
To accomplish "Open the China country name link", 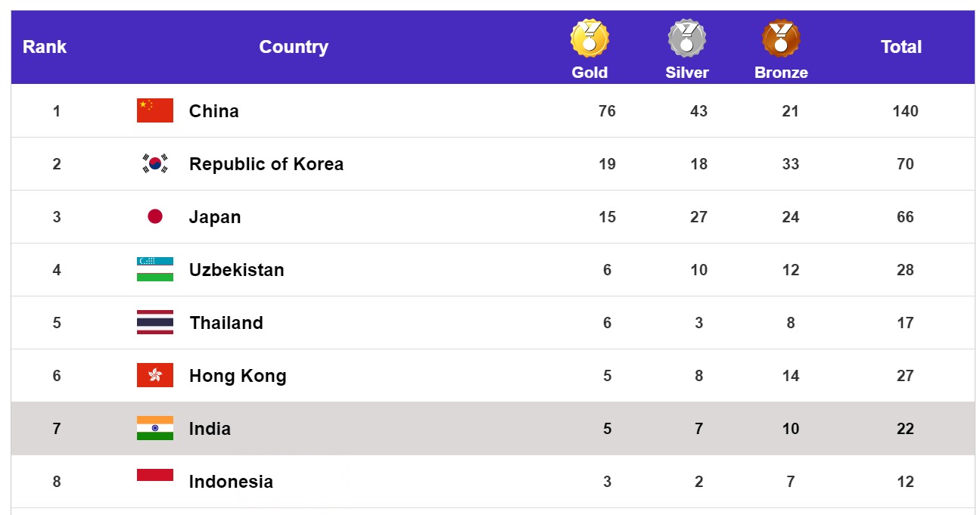I will [213, 111].
